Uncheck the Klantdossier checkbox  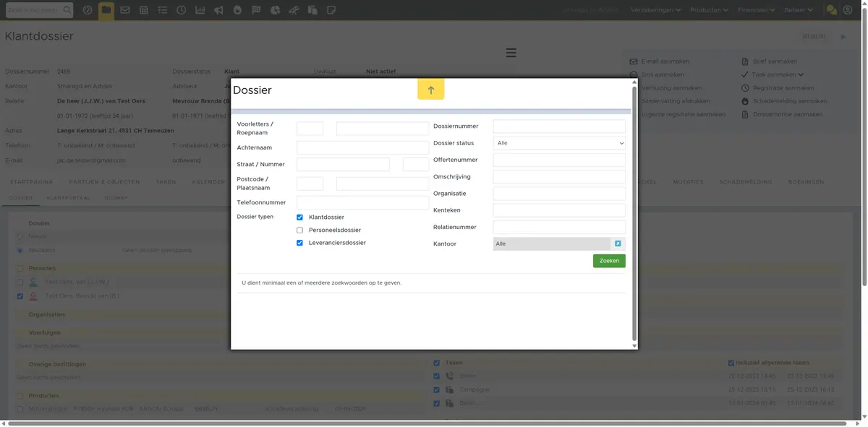point(299,217)
